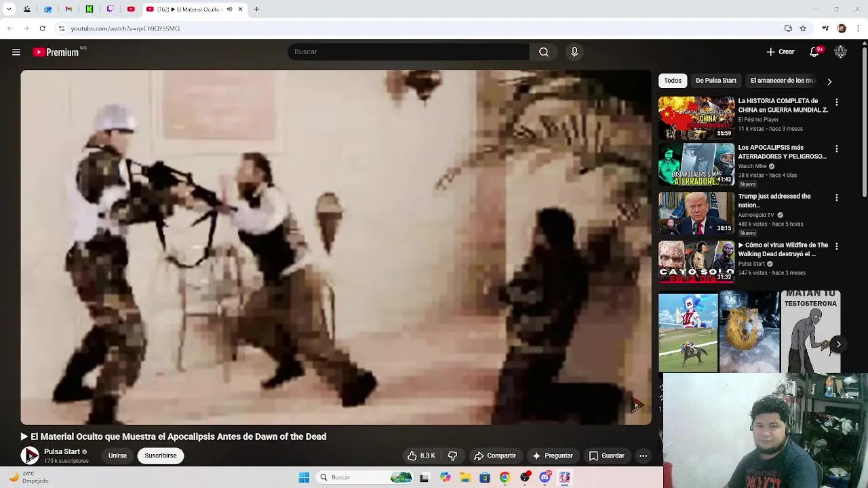868x488 pixels.
Task: Open Copilot from the taskbar
Action: (x=445, y=477)
